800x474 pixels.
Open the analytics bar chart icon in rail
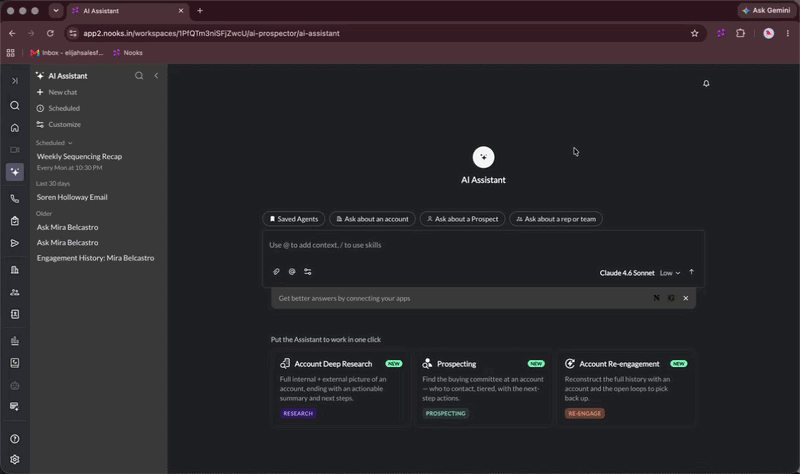click(15, 341)
